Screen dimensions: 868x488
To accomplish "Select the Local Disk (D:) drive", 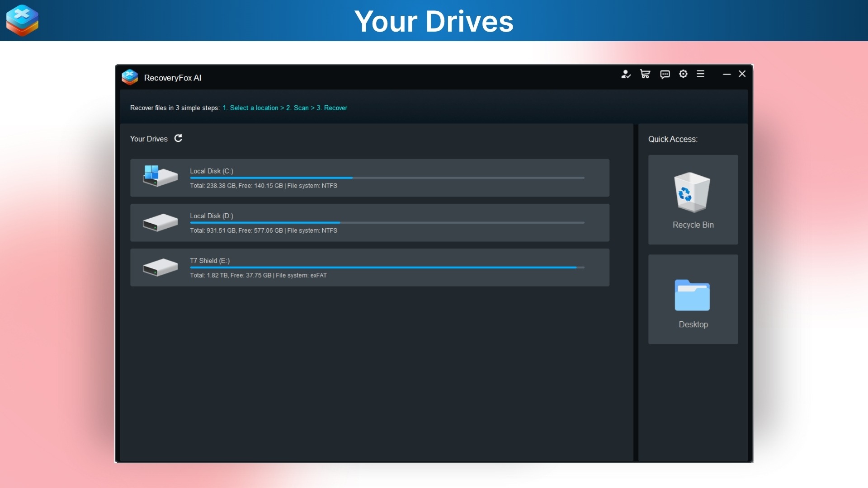I will (370, 222).
